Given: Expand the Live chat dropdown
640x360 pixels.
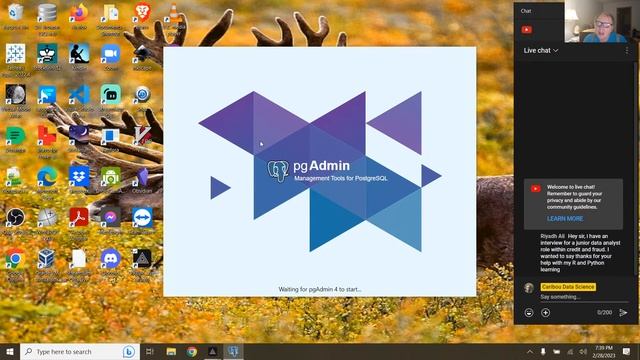Looking at the screenshot, I should coord(541,51).
